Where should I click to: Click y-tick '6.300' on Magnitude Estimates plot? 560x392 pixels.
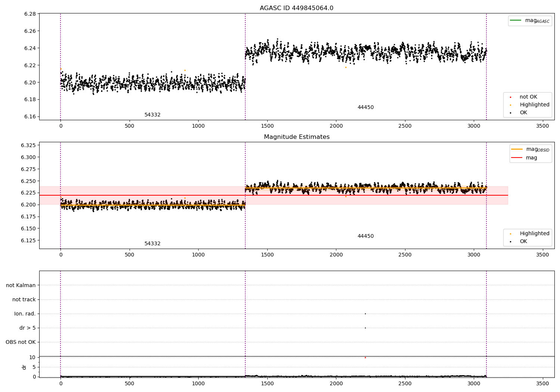point(28,157)
